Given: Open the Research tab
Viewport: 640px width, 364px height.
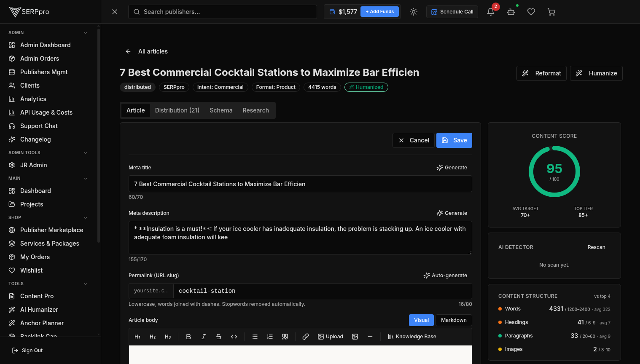Looking at the screenshot, I should pos(255,110).
